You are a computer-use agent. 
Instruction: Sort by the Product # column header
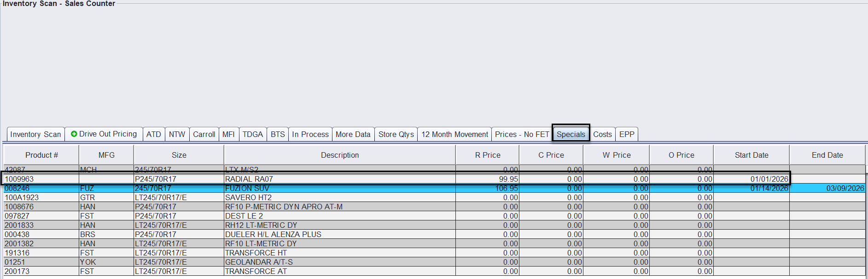point(41,155)
